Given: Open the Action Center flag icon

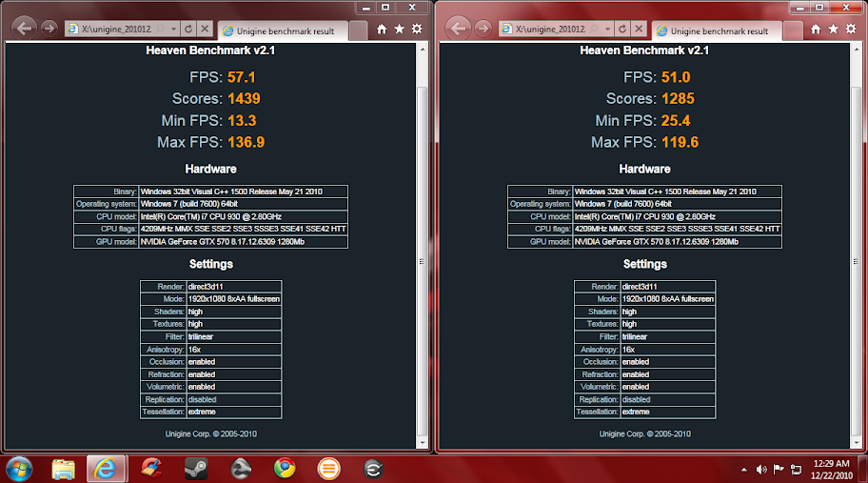Looking at the screenshot, I should [779, 470].
